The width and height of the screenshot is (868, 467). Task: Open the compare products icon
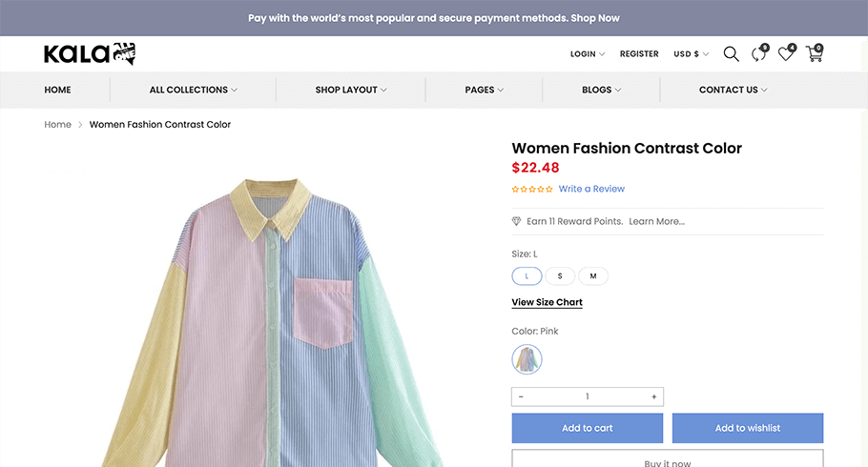tap(759, 53)
